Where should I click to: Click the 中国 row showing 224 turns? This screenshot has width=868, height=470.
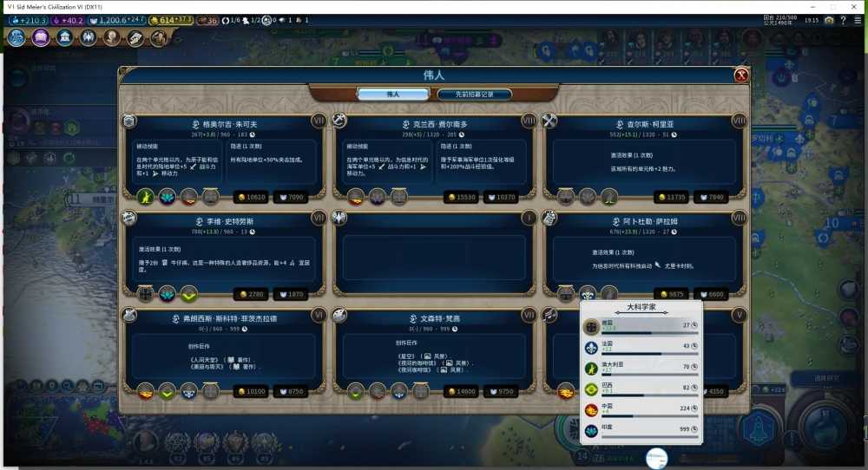641,409
